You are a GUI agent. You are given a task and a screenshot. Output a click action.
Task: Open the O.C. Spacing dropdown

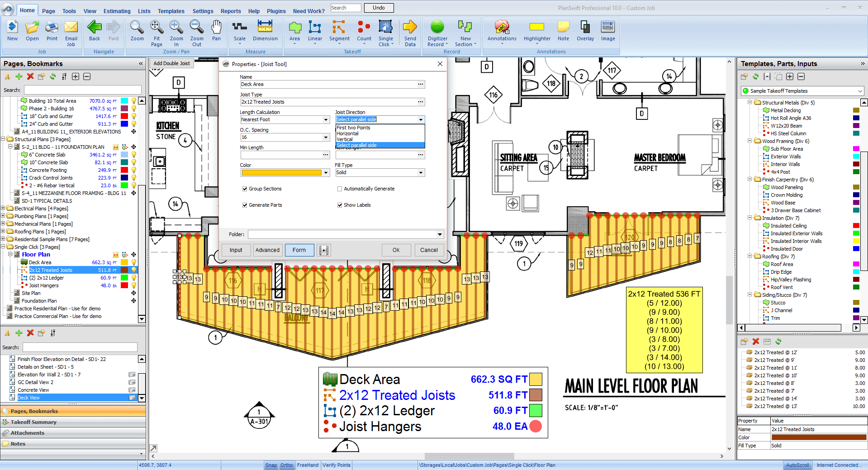pyautogui.click(x=326, y=138)
